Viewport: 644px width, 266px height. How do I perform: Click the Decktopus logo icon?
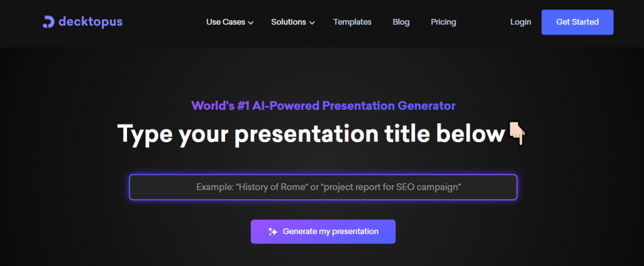[x=48, y=22]
